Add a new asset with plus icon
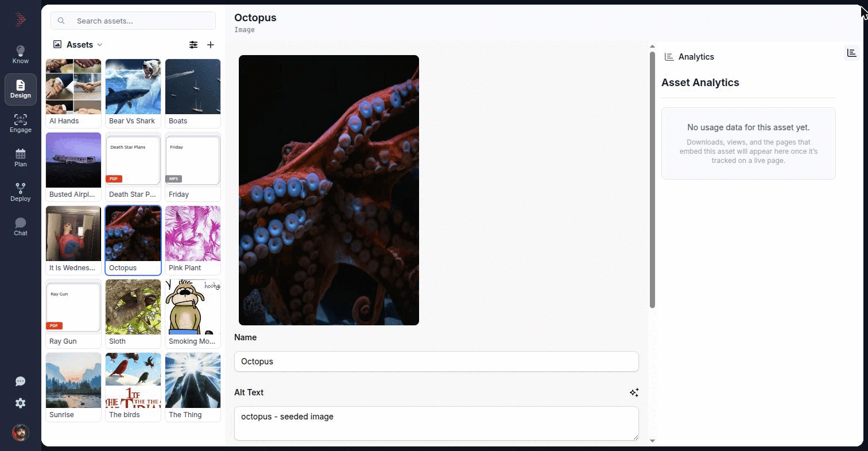The width and height of the screenshot is (868, 451). (211, 45)
